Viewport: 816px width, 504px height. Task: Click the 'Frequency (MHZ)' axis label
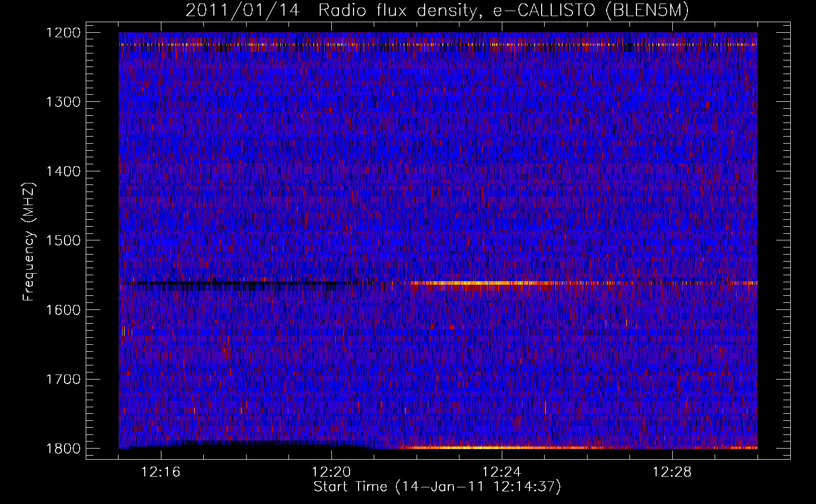click(x=29, y=242)
